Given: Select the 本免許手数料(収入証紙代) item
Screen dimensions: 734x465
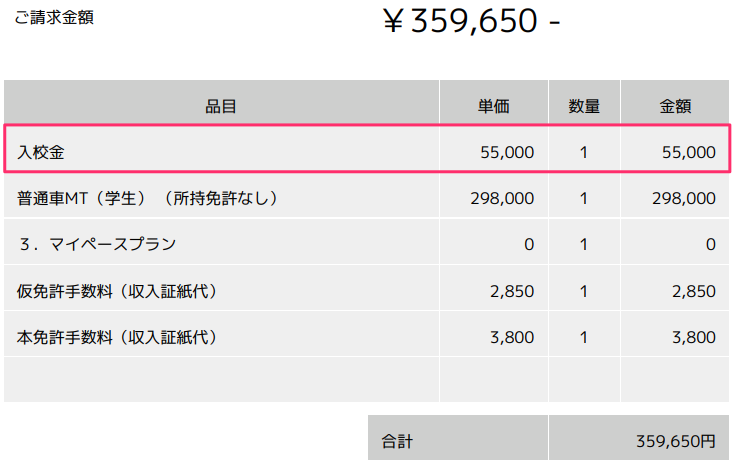Looking at the screenshot, I should [117, 337].
